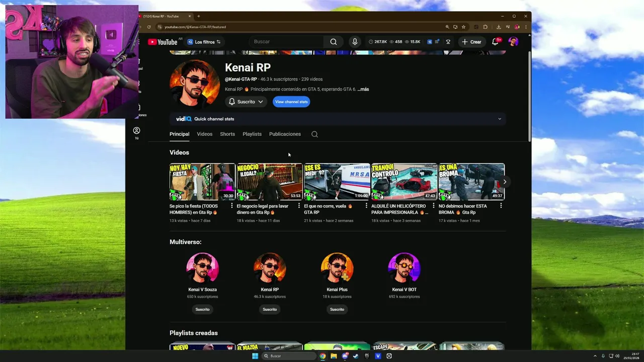Open browser extensions puzzle icon
The width and height of the screenshot is (644, 362).
click(486, 27)
